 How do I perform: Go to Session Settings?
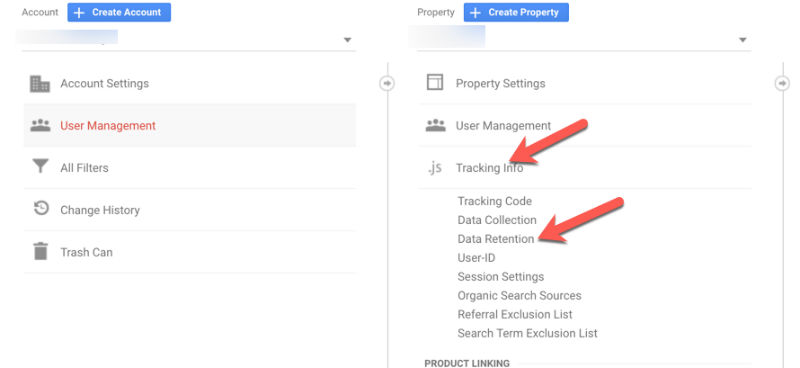click(x=501, y=277)
